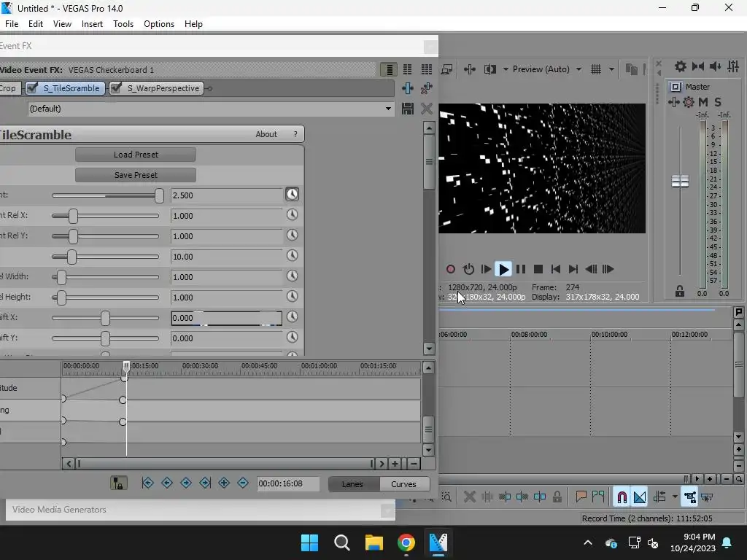
Task: Save the FX preset with the floppy disk icon
Action: (408, 109)
